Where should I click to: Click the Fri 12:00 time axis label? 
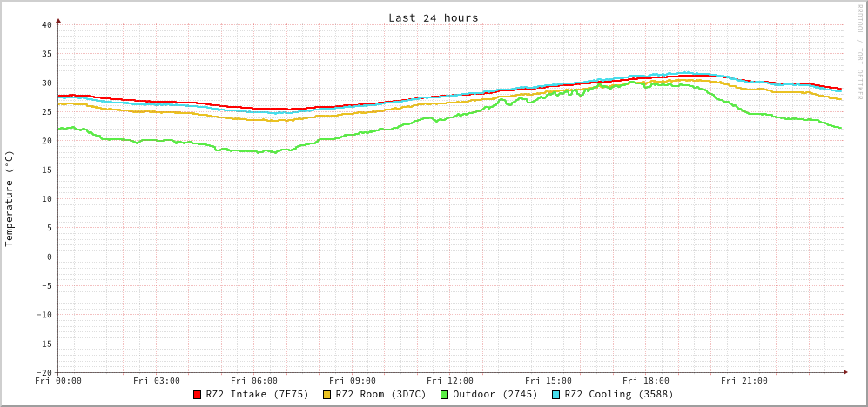pyautogui.click(x=450, y=381)
